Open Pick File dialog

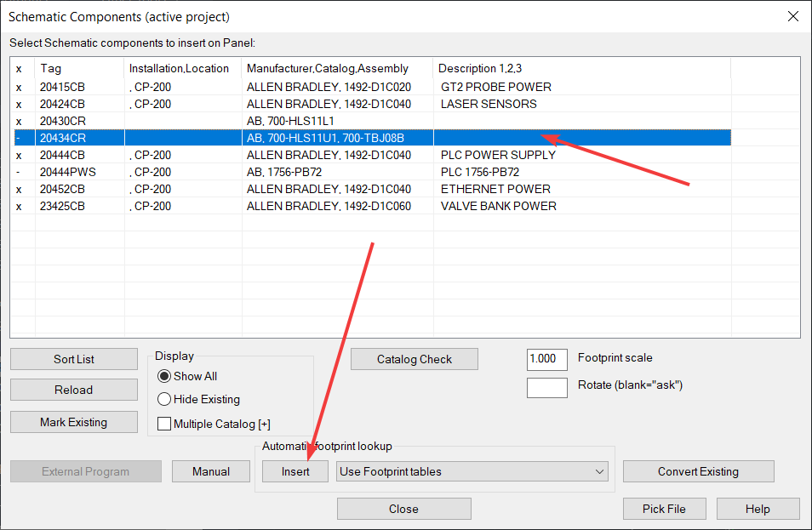[665, 509]
